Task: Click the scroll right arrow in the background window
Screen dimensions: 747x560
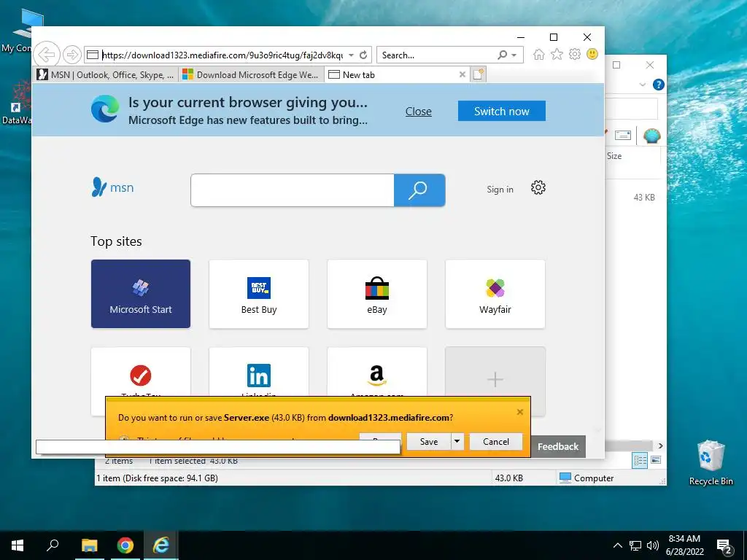Action: point(660,446)
